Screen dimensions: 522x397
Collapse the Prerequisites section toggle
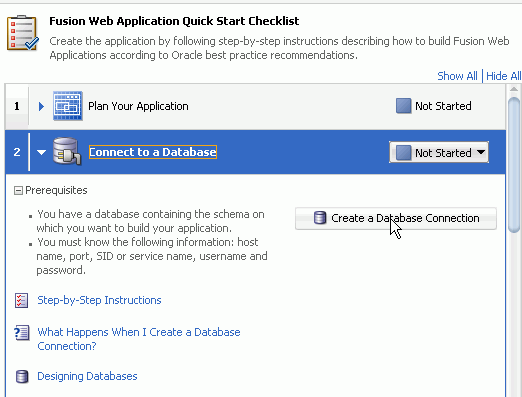tap(18, 191)
